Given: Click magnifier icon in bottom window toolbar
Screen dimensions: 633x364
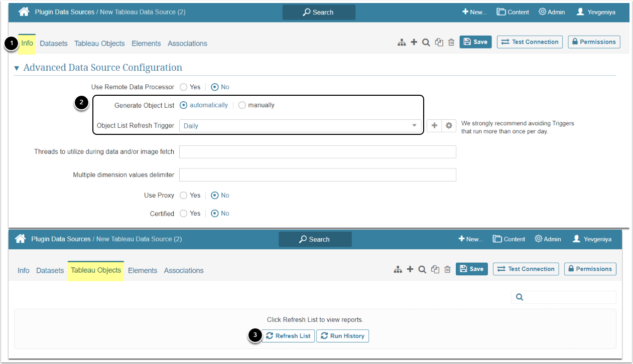Looking at the screenshot, I should tap(422, 270).
